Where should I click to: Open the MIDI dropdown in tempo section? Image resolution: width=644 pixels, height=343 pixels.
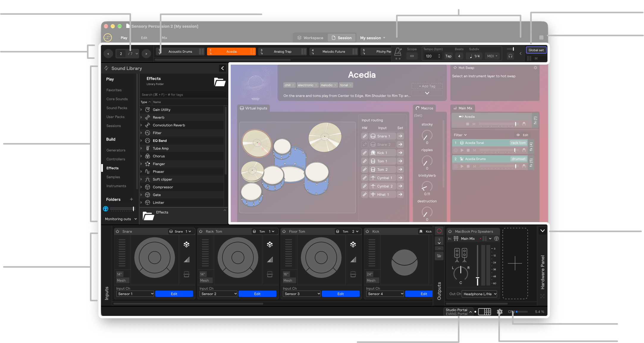coord(492,56)
